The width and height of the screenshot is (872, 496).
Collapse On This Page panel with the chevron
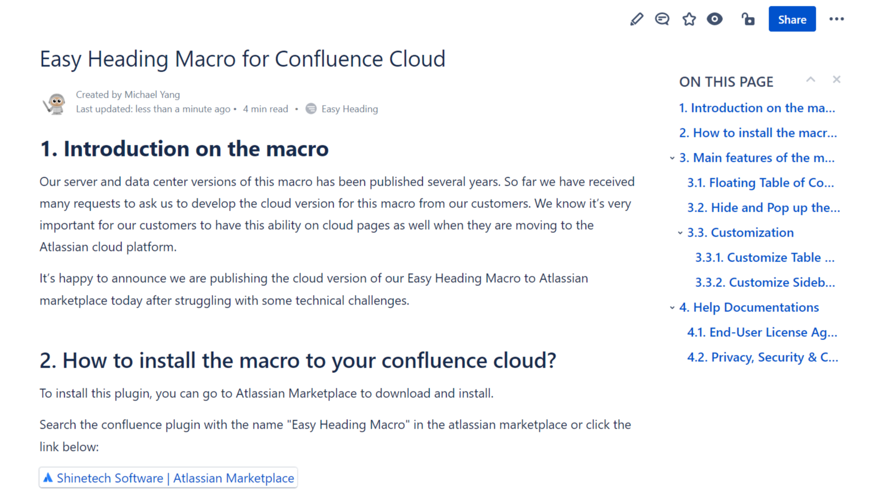(x=811, y=80)
